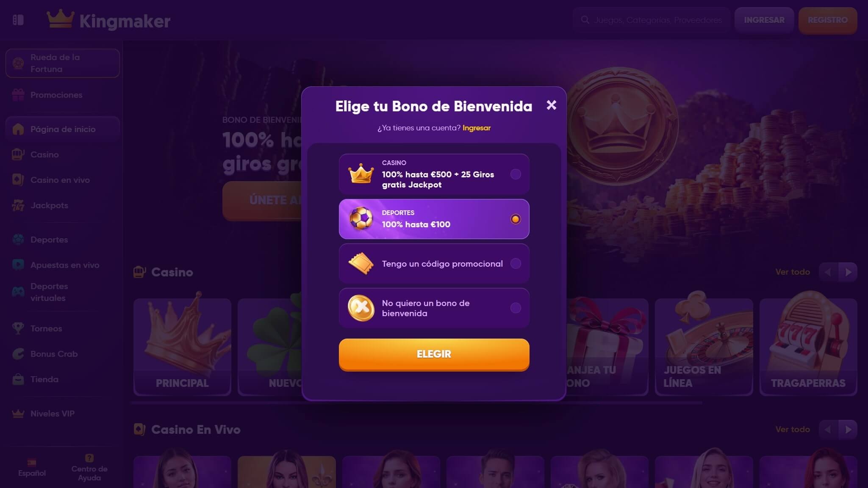Open the Centro de Ayuda help icon
Screen dimensions: 868x488
point(89,458)
